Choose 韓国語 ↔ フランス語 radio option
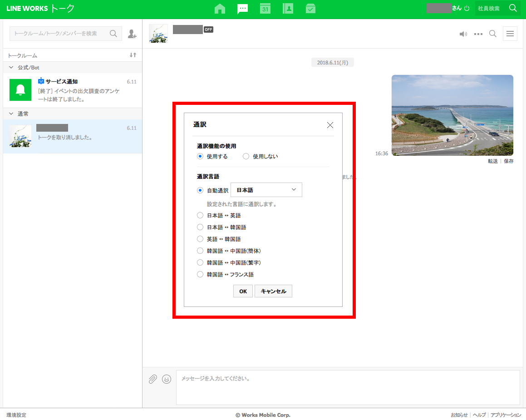The height and width of the screenshot is (420, 526). 200,275
